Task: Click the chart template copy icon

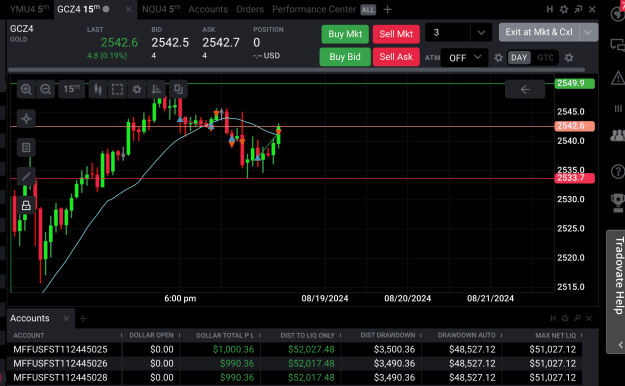Action: 178,89
